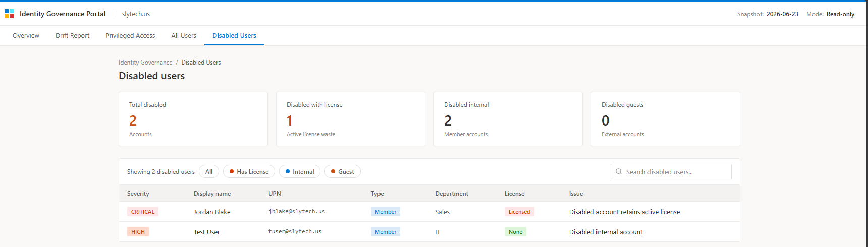Image resolution: width=868 pixels, height=247 pixels.
Task: Click the Disabled Users breadcrumb item
Action: pos(201,63)
